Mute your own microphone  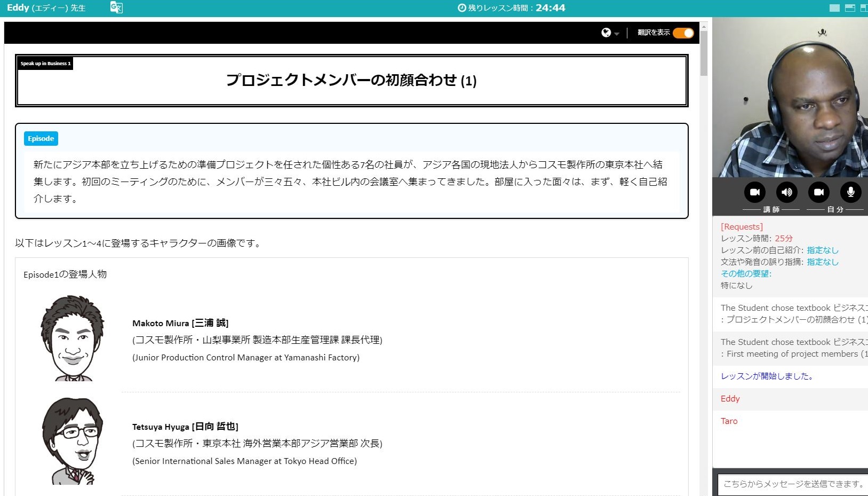click(x=850, y=192)
